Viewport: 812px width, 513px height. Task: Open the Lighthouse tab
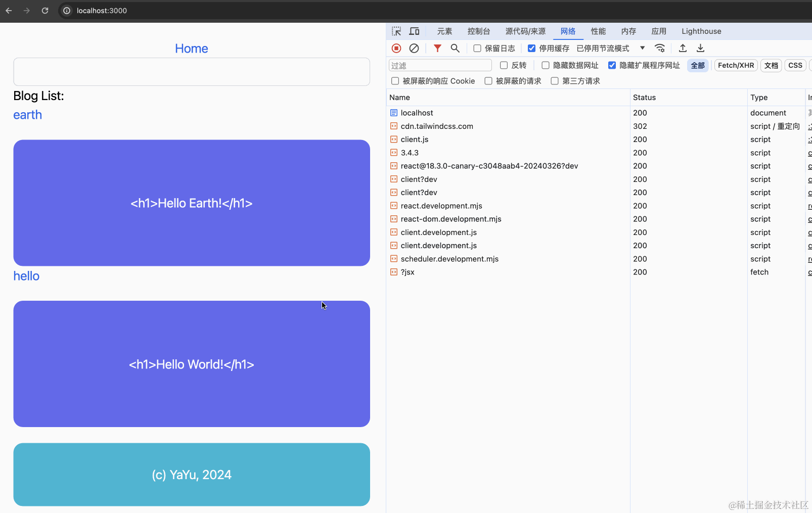click(701, 31)
